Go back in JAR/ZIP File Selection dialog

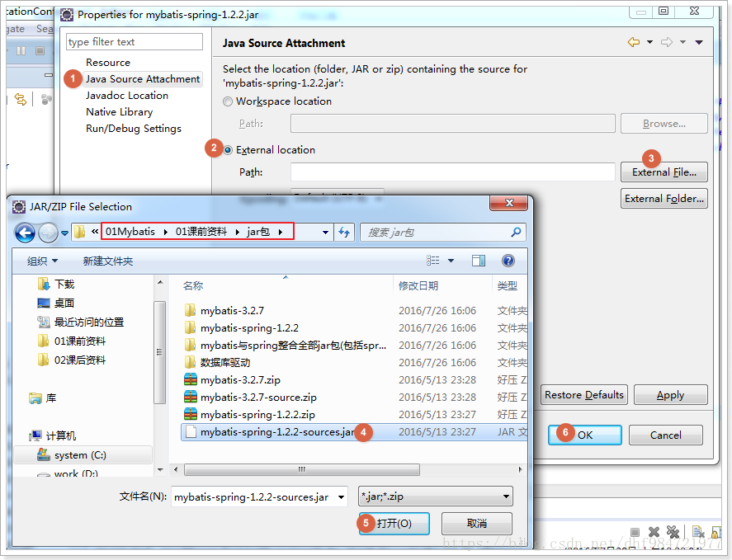point(26,233)
